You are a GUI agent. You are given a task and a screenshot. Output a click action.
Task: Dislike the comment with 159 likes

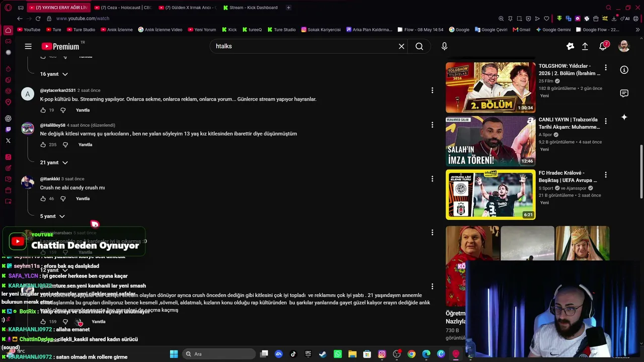[65, 321]
